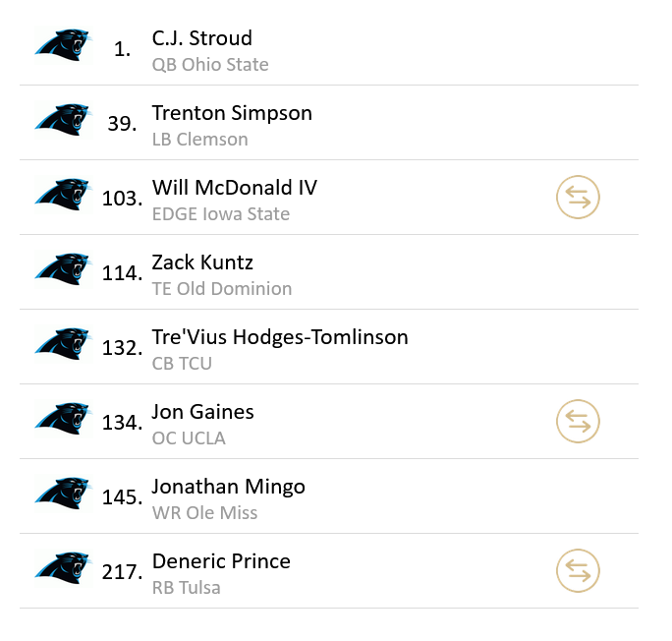Select Deneric Prince player name
The image size is (672, 641).
[221, 561]
